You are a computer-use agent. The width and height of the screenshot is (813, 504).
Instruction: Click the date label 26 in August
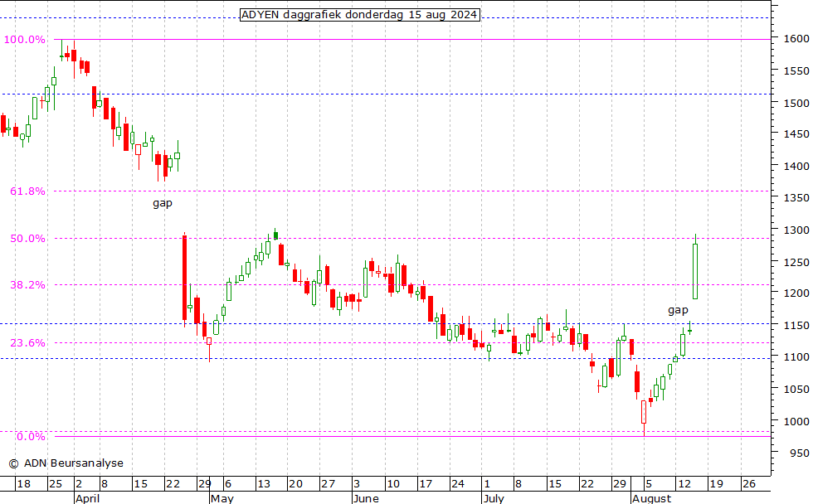pos(748,484)
